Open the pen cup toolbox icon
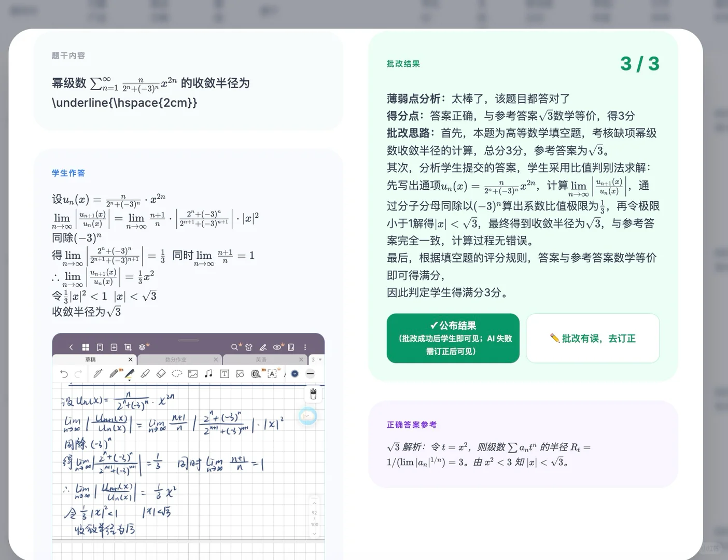This screenshot has height=560, width=728. point(313,394)
